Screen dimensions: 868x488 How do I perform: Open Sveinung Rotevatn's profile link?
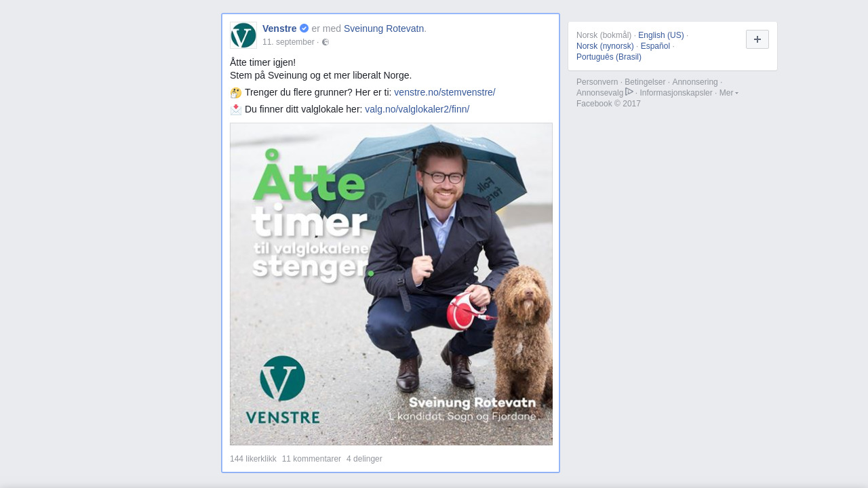(384, 28)
